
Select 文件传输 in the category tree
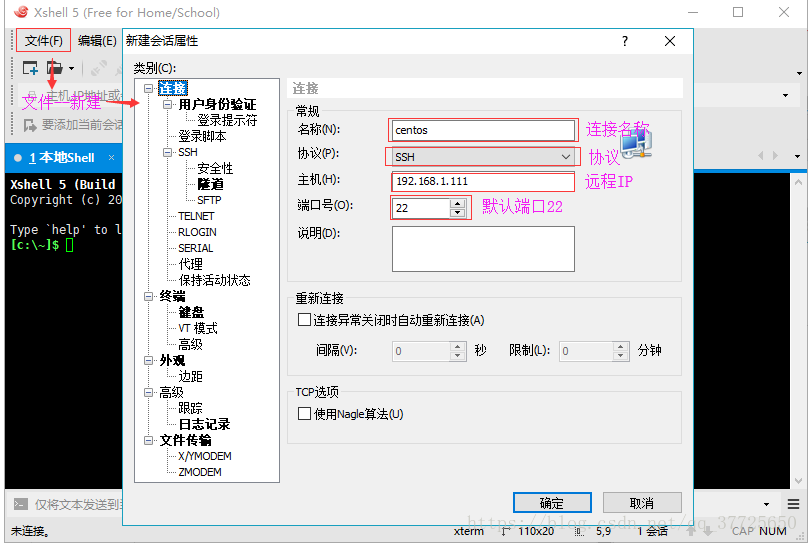tap(185, 440)
